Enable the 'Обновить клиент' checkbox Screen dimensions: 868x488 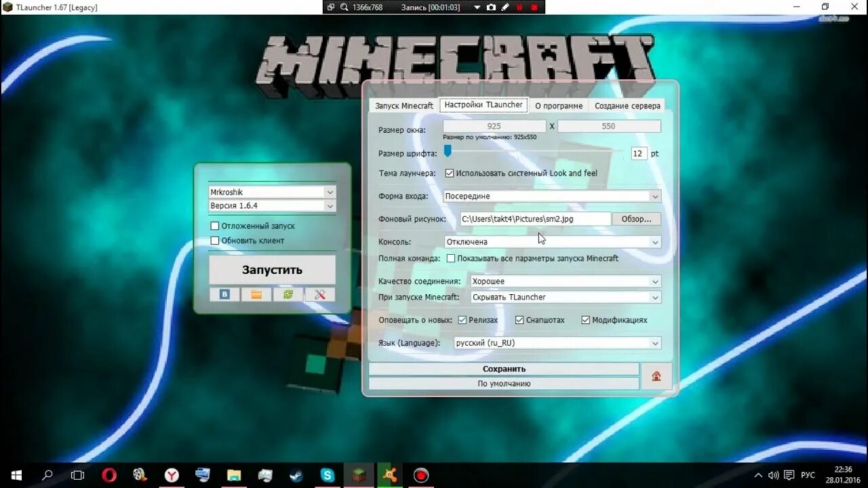click(215, 241)
